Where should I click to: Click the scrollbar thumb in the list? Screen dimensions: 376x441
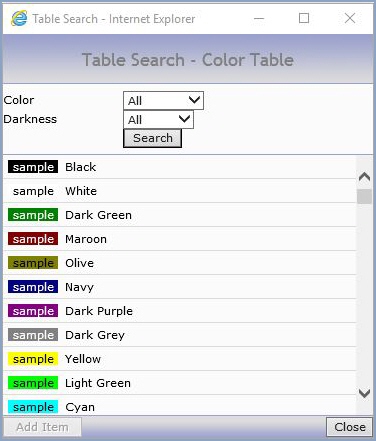364,196
